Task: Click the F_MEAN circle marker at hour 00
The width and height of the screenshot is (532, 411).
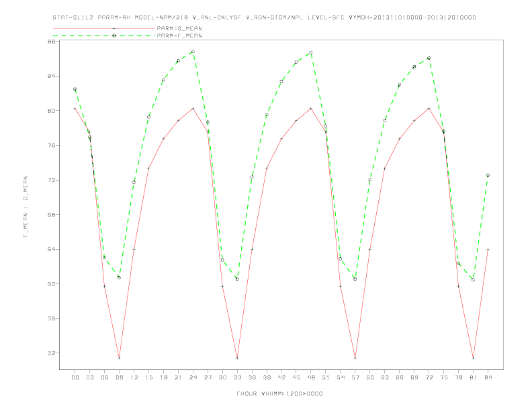Action: (x=75, y=89)
